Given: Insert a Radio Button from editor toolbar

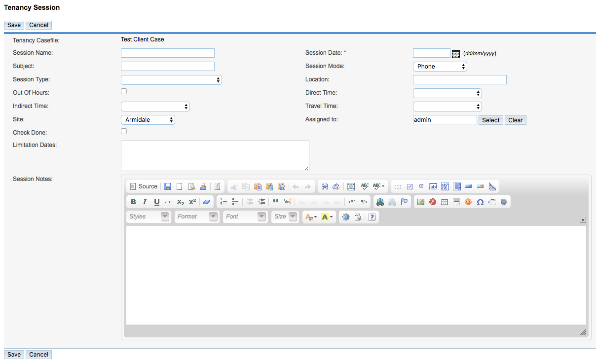Looking at the screenshot, I should tap(421, 186).
